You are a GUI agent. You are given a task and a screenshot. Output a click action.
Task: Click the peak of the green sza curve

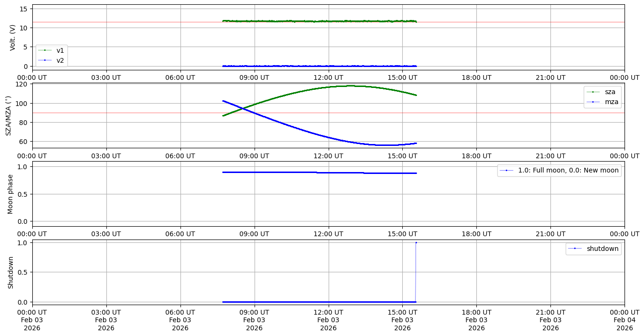pos(350,86)
